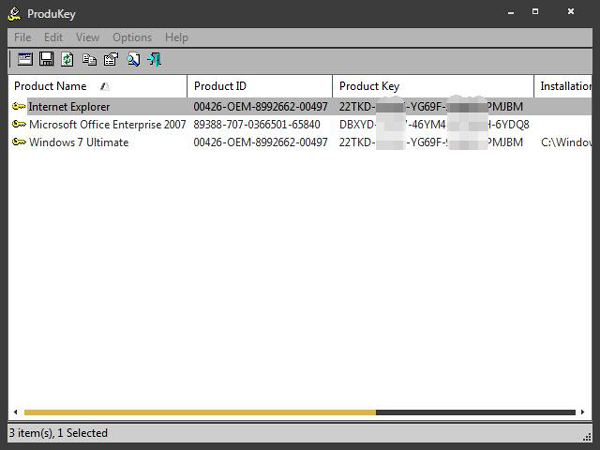
Task: Click the Select Source toolbar icon
Action: [25, 59]
